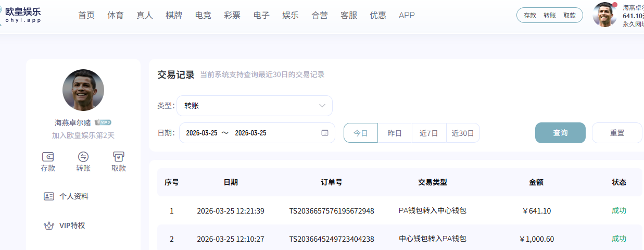Image resolution: width=644 pixels, height=250 pixels.
Task: Open VIP特权 sidebar link
Action: pos(72,226)
